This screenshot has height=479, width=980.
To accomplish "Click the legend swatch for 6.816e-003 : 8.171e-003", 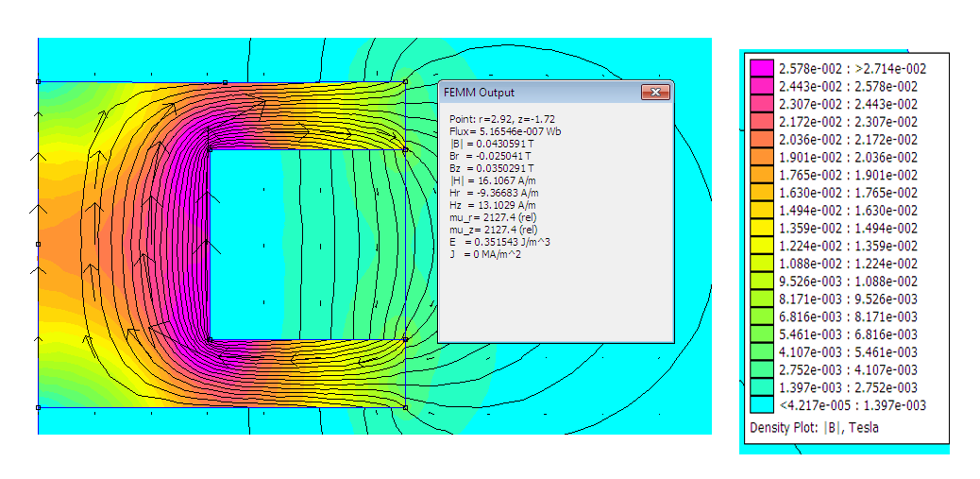I will click(761, 316).
